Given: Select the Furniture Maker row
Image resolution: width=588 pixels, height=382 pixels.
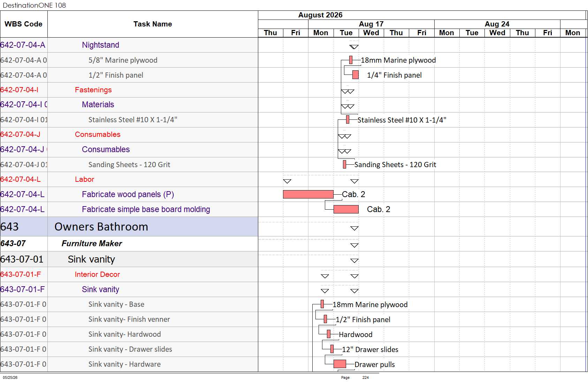Looking at the screenshot, I should [x=129, y=244].
